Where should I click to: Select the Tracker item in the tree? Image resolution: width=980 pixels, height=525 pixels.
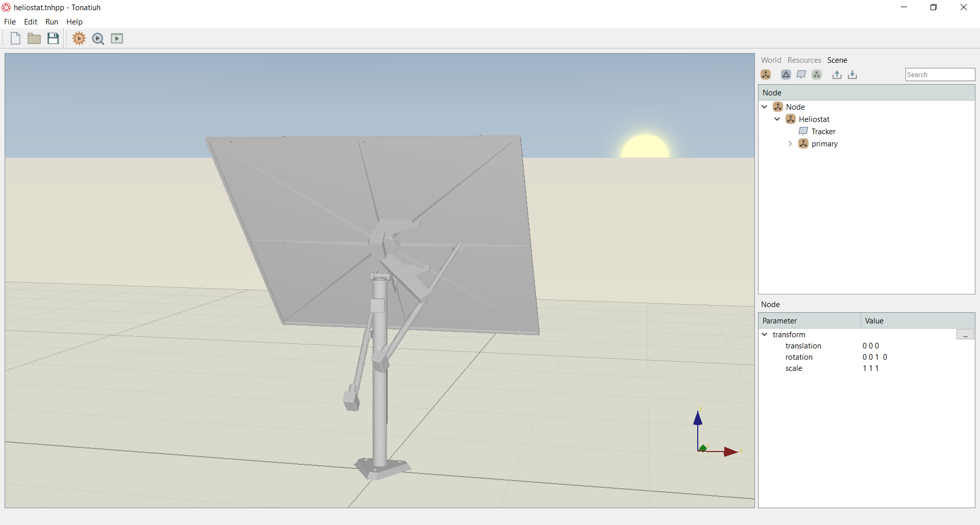(823, 132)
